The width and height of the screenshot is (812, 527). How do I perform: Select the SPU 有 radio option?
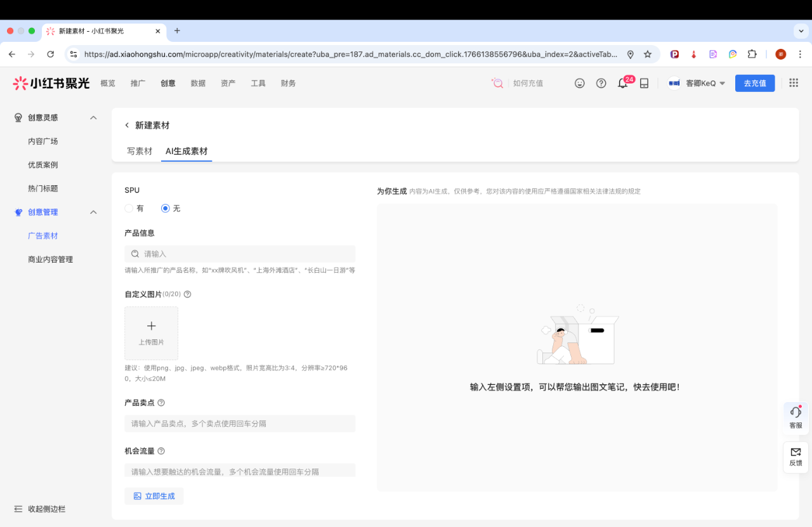[129, 208]
